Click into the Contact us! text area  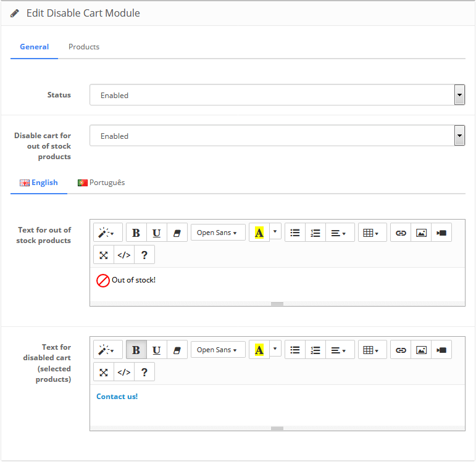pos(277,405)
